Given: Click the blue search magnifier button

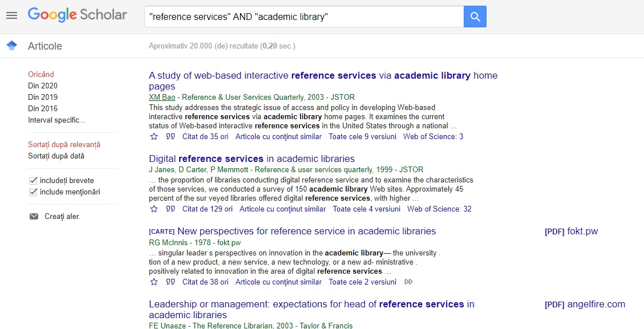Looking at the screenshot, I should click(x=475, y=17).
